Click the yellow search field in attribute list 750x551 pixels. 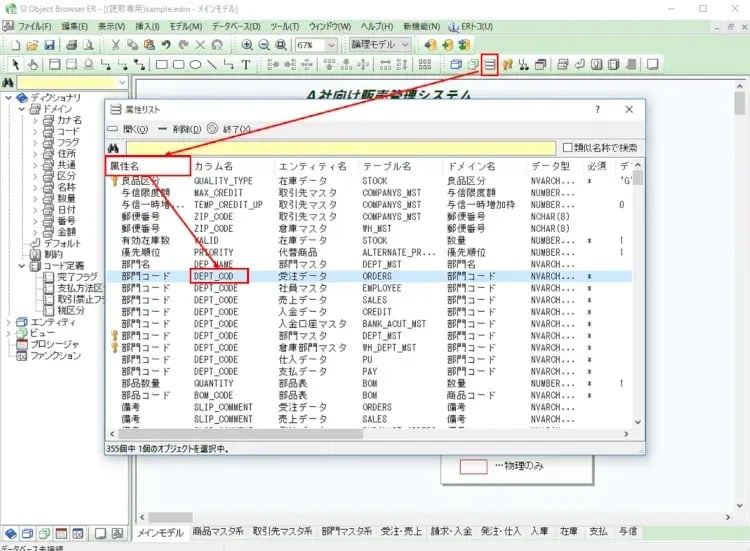(x=340, y=148)
